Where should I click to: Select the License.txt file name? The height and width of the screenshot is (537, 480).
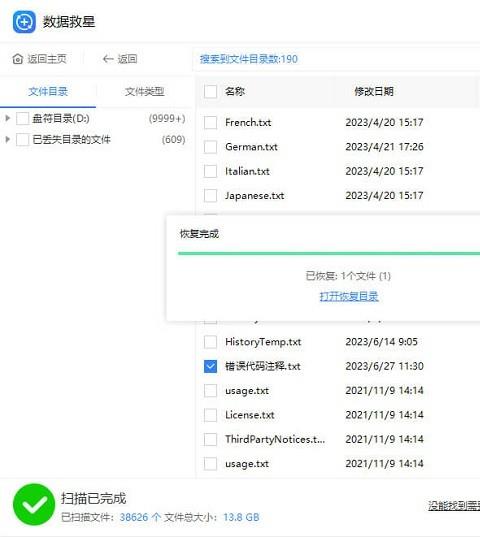point(250,415)
